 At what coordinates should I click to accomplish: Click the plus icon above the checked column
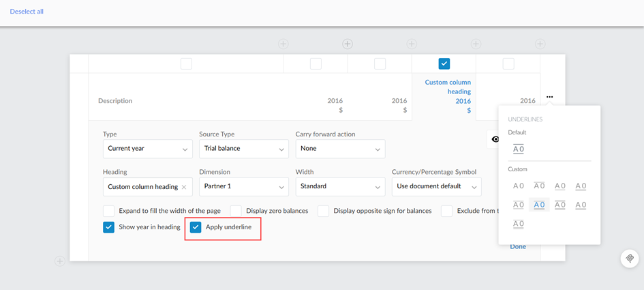pyautogui.click(x=412, y=44)
